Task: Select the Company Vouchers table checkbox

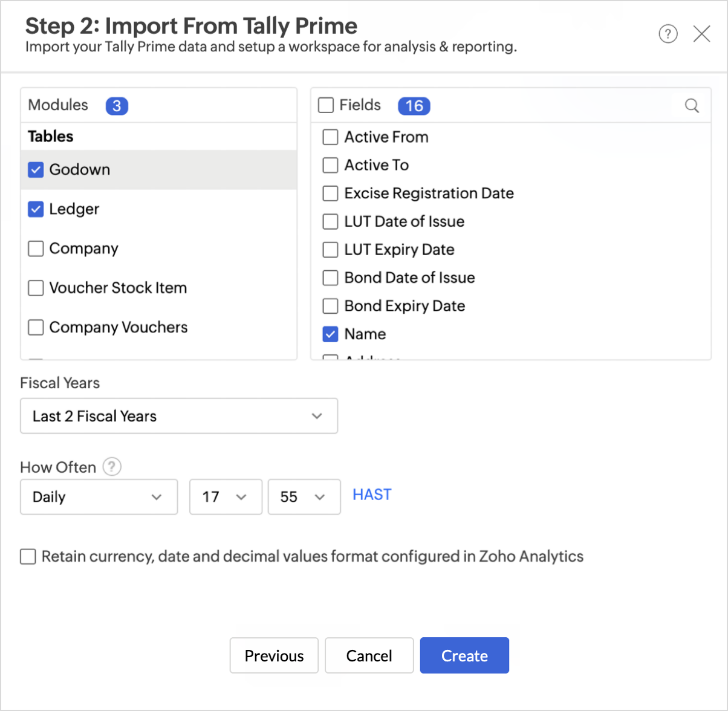Action: click(x=36, y=327)
